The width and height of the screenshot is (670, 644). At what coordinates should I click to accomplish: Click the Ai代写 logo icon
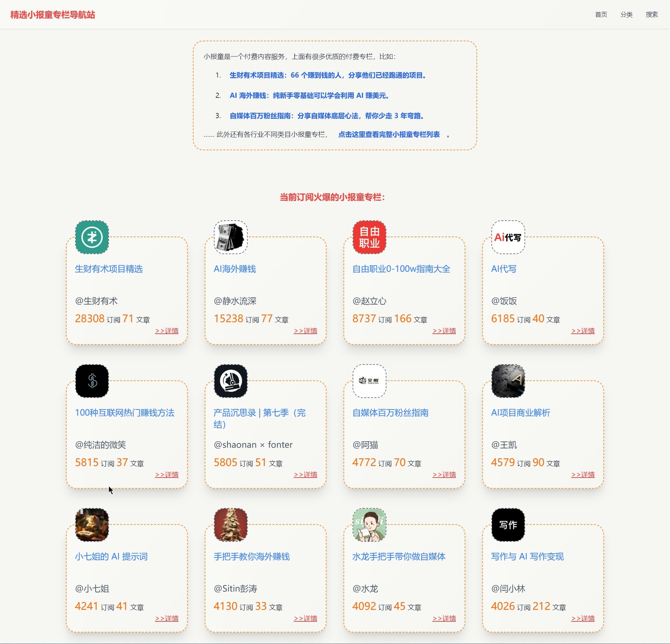pos(508,237)
